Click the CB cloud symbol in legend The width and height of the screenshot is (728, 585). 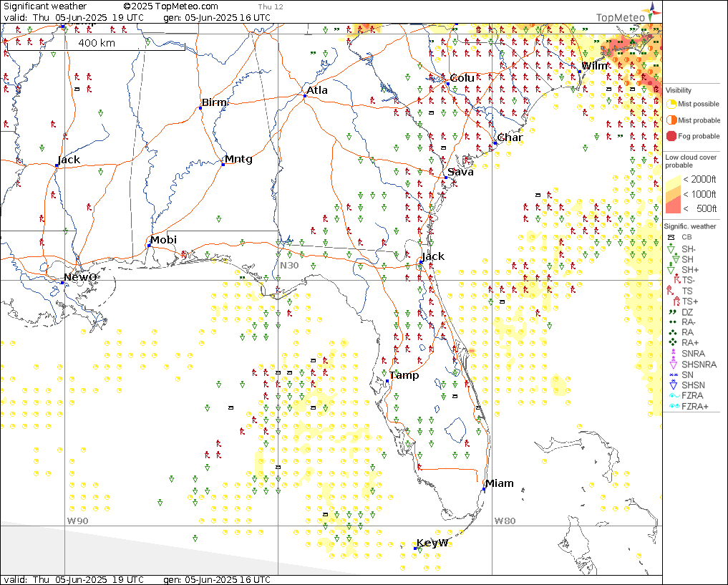pos(671,237)
